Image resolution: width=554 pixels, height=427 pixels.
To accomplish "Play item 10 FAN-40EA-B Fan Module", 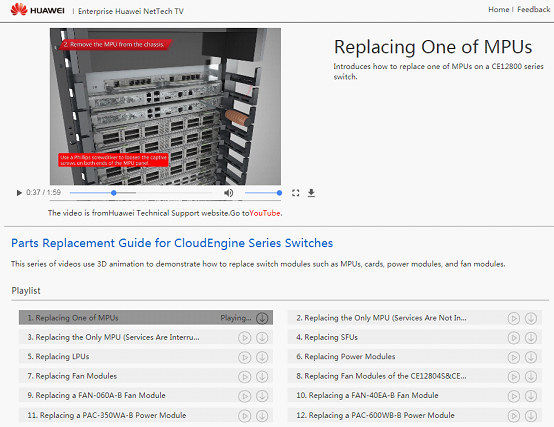I will 514,396.
